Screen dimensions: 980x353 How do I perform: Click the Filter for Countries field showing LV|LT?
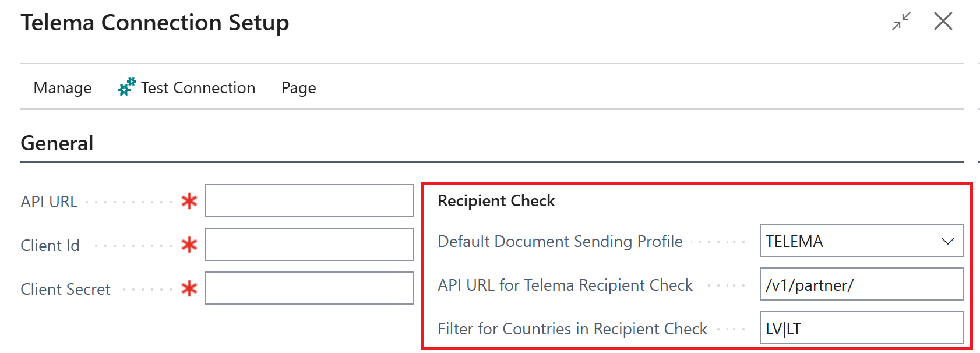[861, 329]
